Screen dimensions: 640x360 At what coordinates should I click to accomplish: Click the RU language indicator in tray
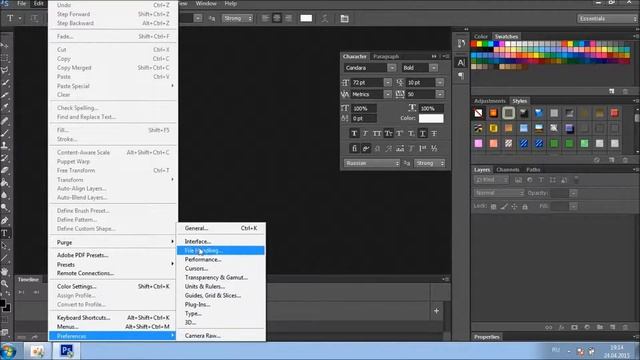556,350
